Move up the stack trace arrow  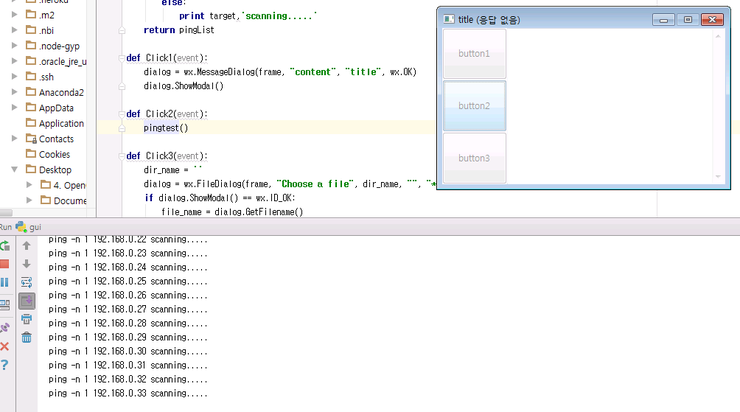tap(26, 245)
